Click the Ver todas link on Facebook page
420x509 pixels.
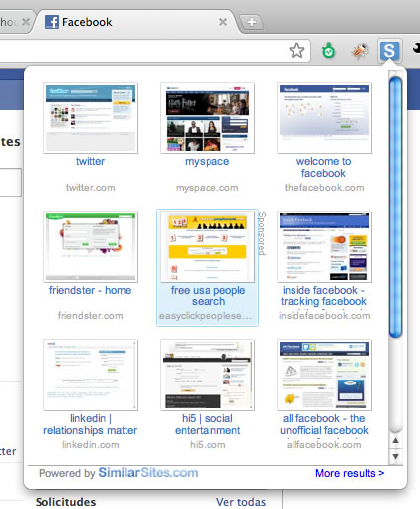(x=241, y=502)
